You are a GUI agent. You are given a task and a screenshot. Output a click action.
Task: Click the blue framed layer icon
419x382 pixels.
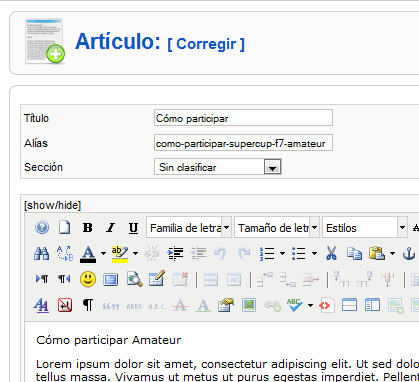click(111, 279)
